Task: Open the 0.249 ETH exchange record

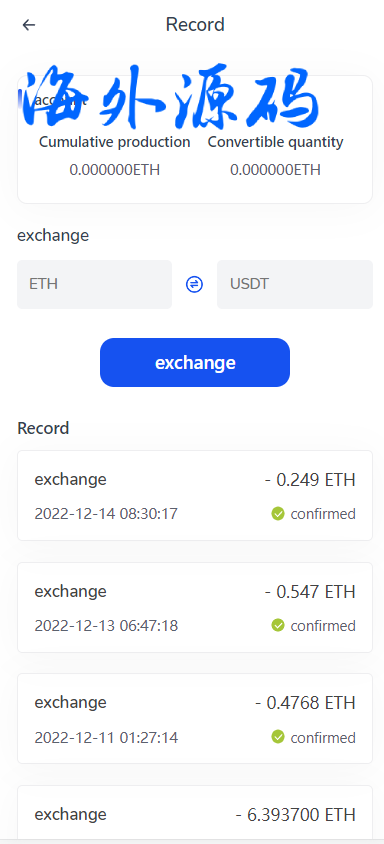Action: [x=195, y=495]
